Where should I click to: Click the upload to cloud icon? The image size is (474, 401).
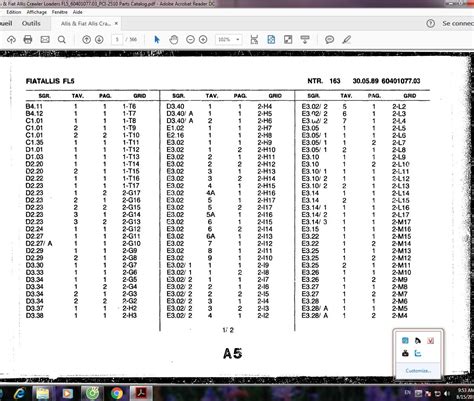pos(11,40)
